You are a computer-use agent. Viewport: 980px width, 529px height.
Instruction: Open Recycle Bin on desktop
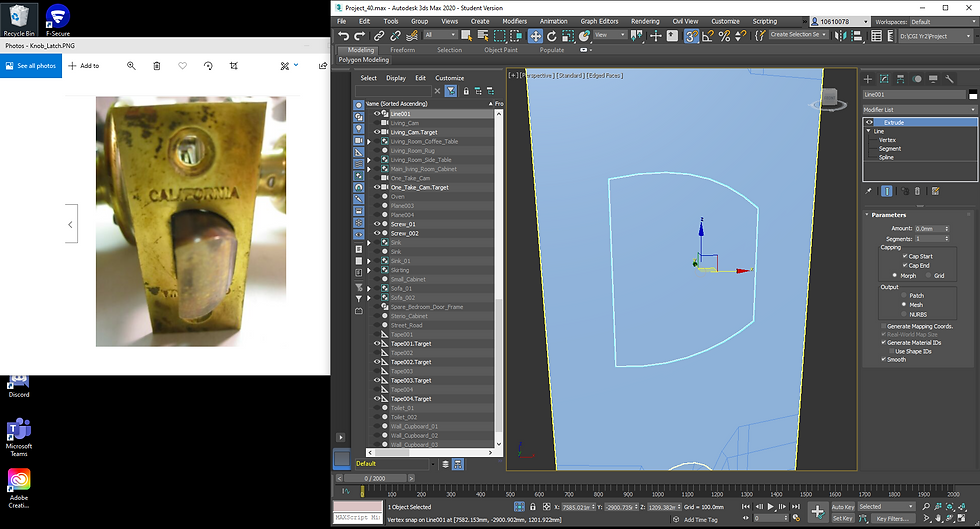coord(19,19)
